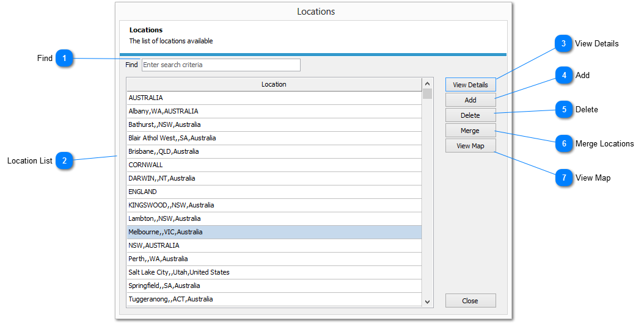Pick the Melbourne,,VIC,Australia row
Viewport: 644px width, 324px height.
273,232
